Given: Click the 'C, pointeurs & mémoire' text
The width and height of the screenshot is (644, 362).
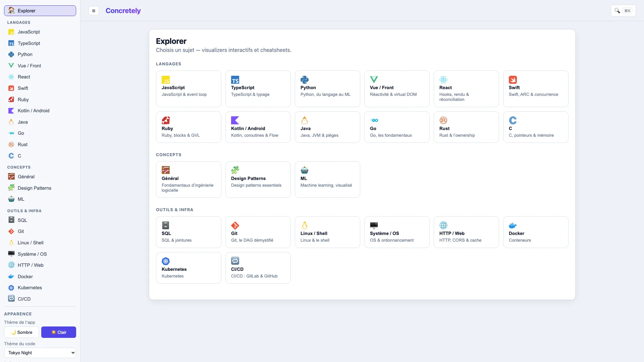Looking at the screenshot, I should pos(531,135).
